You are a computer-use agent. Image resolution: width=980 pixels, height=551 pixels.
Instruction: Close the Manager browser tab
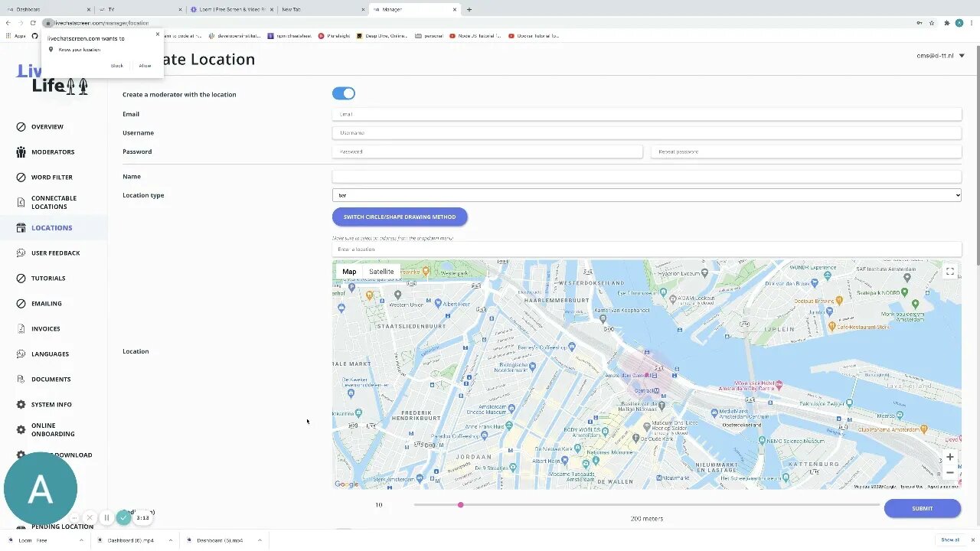tap(455, 9)
